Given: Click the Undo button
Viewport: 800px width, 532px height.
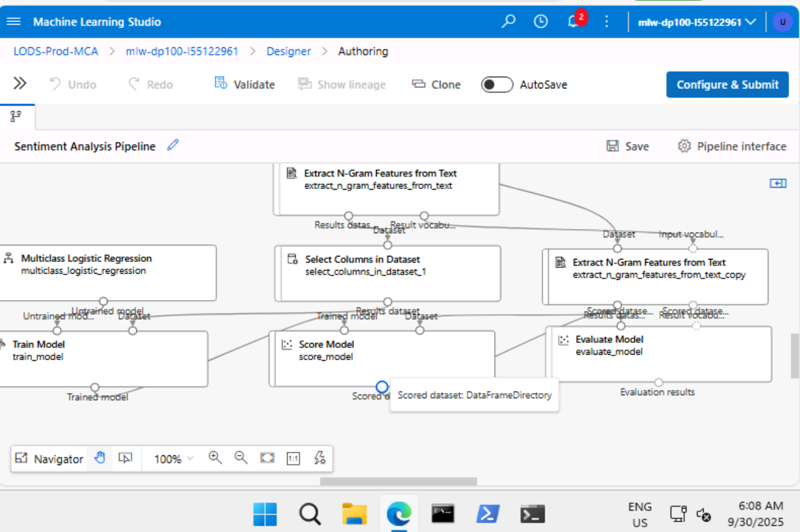Looking at the screenshot, I should pyautogui.click(x=73, y=85).
